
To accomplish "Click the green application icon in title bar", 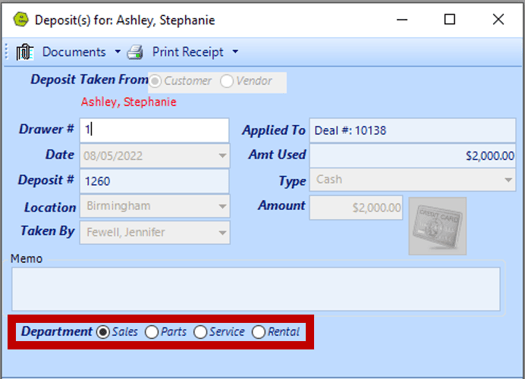I will point(21,20).
